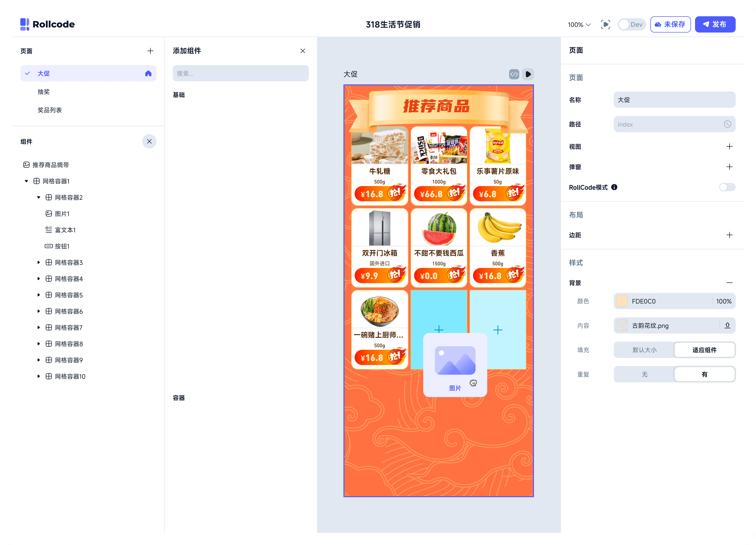Select 默认大小 fill option
The height and width of the screenshot is (545, 756).
point(644,350)
